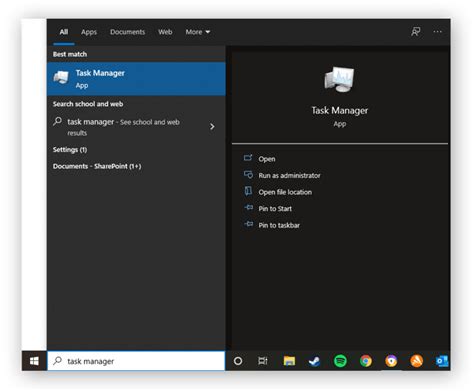Expand web results with right chevron

212,127
